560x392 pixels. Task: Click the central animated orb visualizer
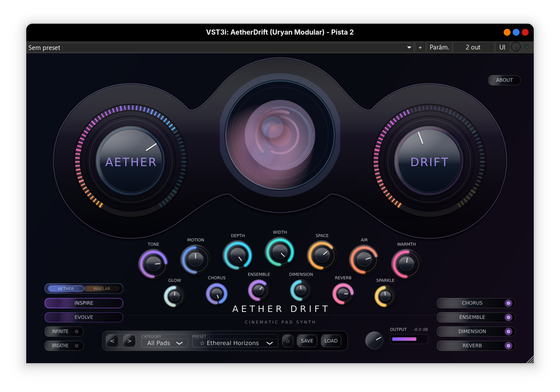[280, 135]
